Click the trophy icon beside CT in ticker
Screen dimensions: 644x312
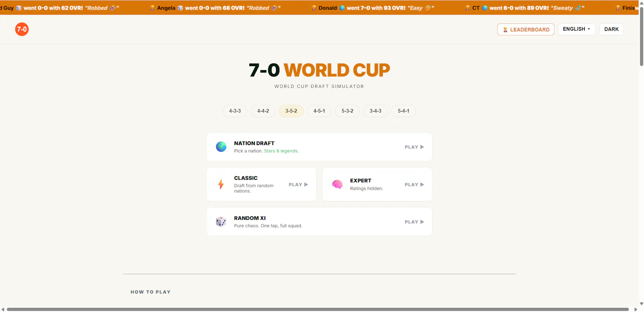pyautogui.click(x=467, y=8)
